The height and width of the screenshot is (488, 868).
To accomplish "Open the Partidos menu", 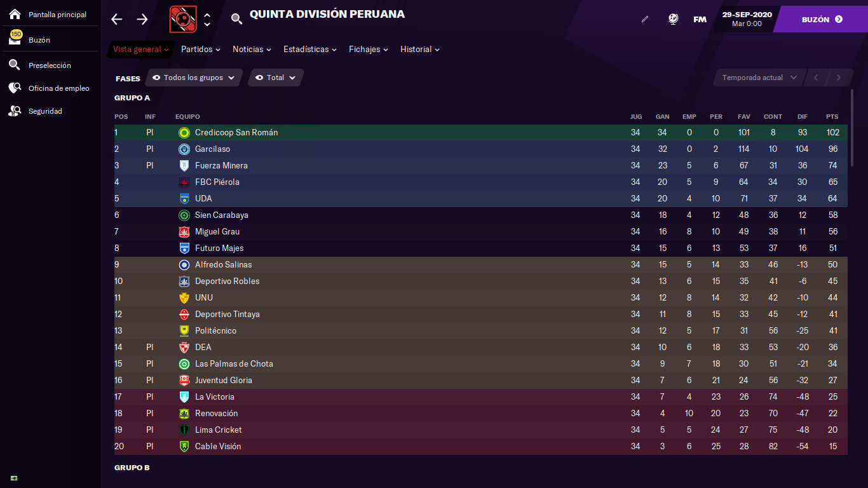I will tap(201, 49).
